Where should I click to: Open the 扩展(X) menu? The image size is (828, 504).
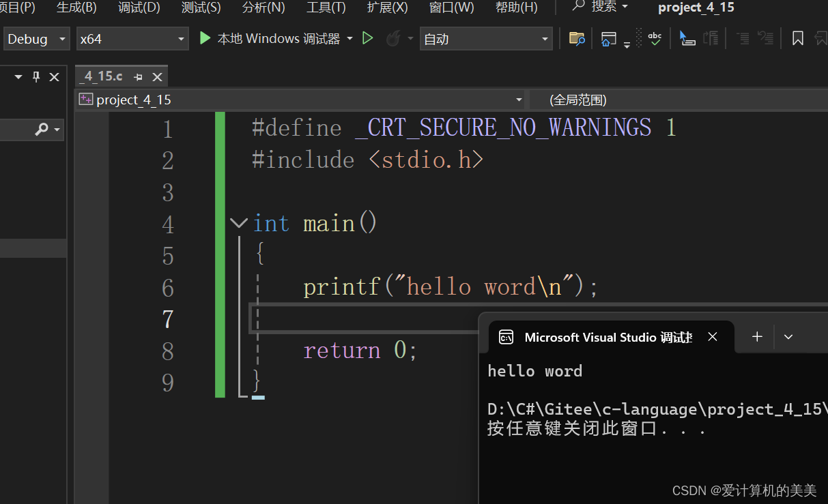click(x=388, y=8)
